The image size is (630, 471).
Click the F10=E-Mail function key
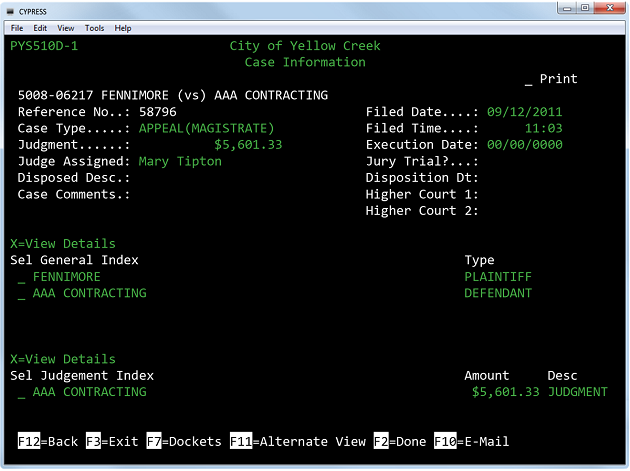pos(472,441)
